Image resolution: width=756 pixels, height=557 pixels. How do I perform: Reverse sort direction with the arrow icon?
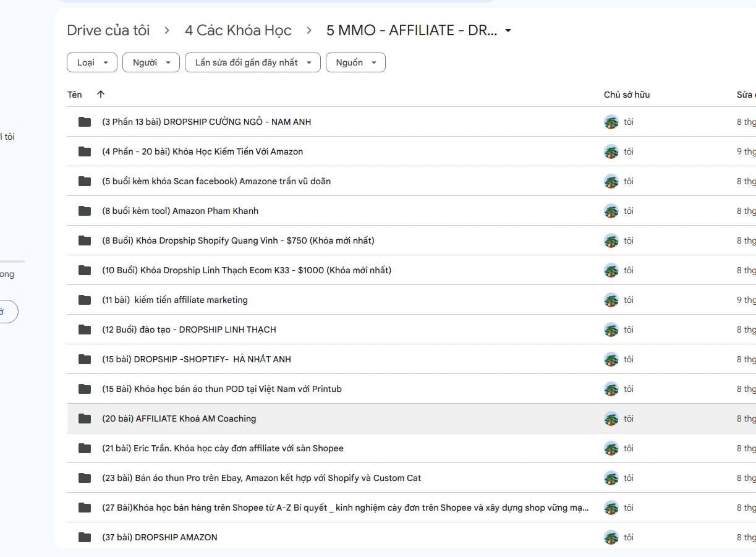101,94
